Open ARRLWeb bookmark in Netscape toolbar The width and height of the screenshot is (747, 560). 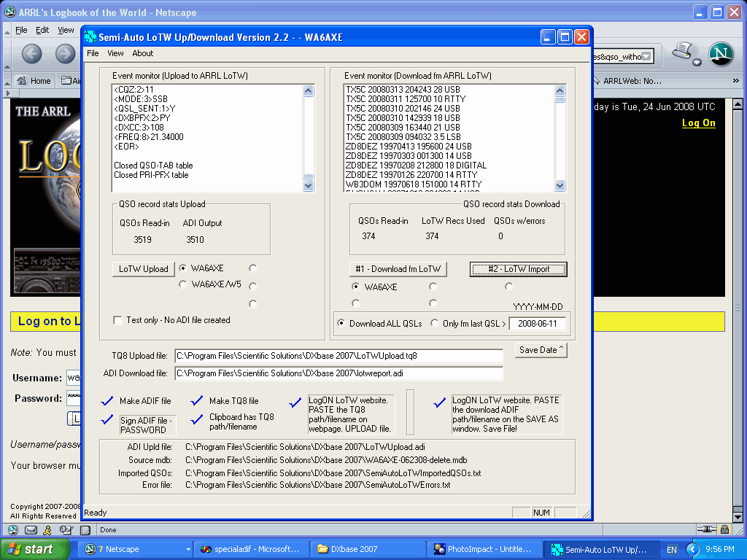pos(628,81)
